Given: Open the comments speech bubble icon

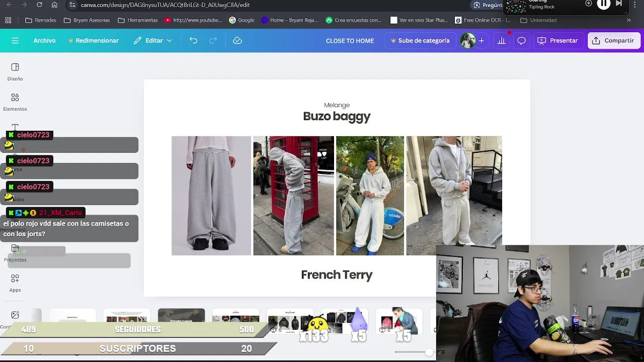Looking at the screenshot, I should tap(521, 41).
